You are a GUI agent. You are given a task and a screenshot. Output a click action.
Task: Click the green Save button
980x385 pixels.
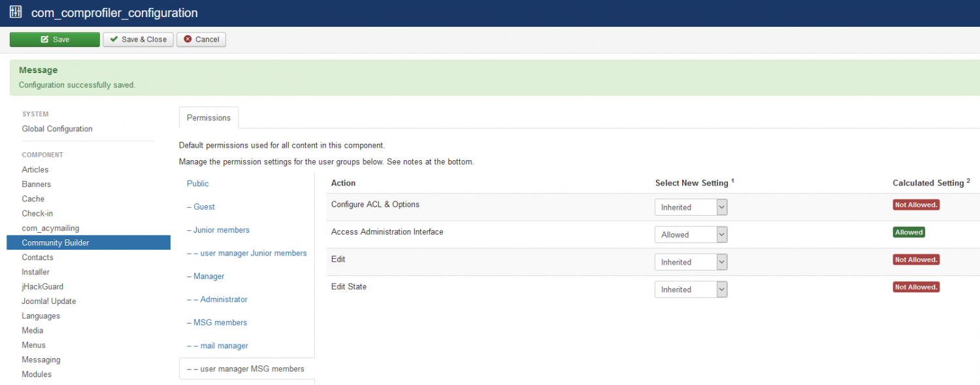(x=55, y=39)
